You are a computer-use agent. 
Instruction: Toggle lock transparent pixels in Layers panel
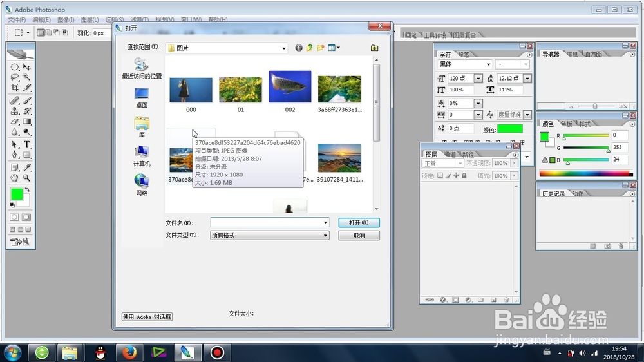tap(440, 175)
